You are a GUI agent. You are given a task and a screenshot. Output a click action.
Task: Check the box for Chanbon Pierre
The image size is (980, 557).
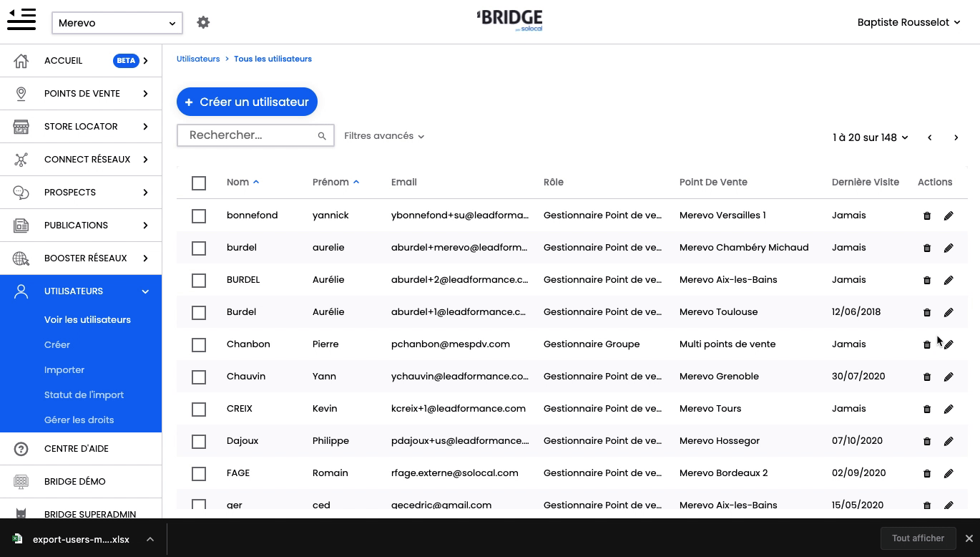coord(199,345)
